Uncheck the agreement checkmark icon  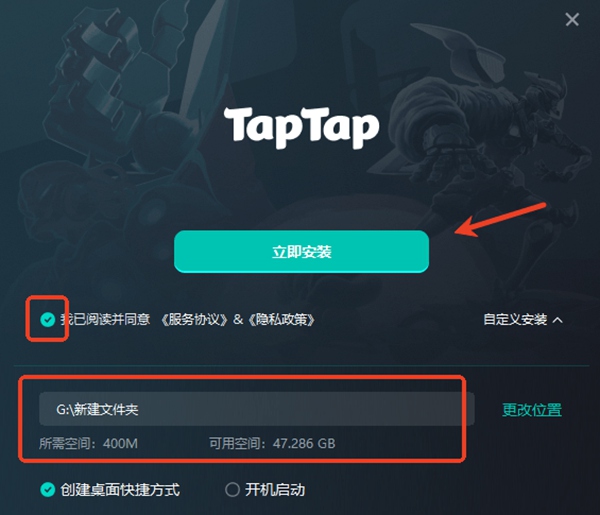[x=48, y=319]
